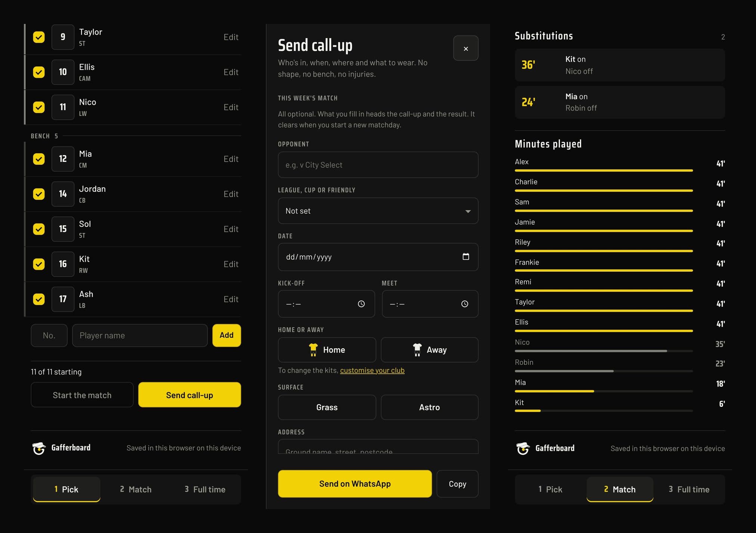Edit Taylor's player details
Viewport: 756px width, 533px height.
pos(231,37)
